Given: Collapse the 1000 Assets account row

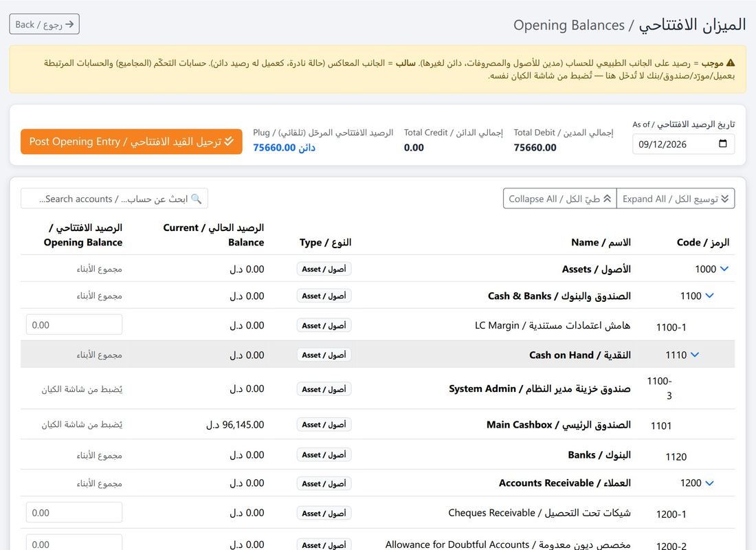Looking at the screenshot, I should click(724, 269).
